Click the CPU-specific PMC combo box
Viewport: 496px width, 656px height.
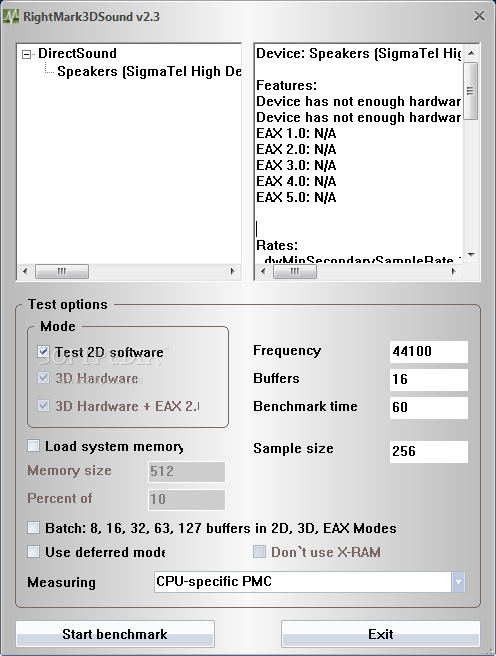coord(310,582)
